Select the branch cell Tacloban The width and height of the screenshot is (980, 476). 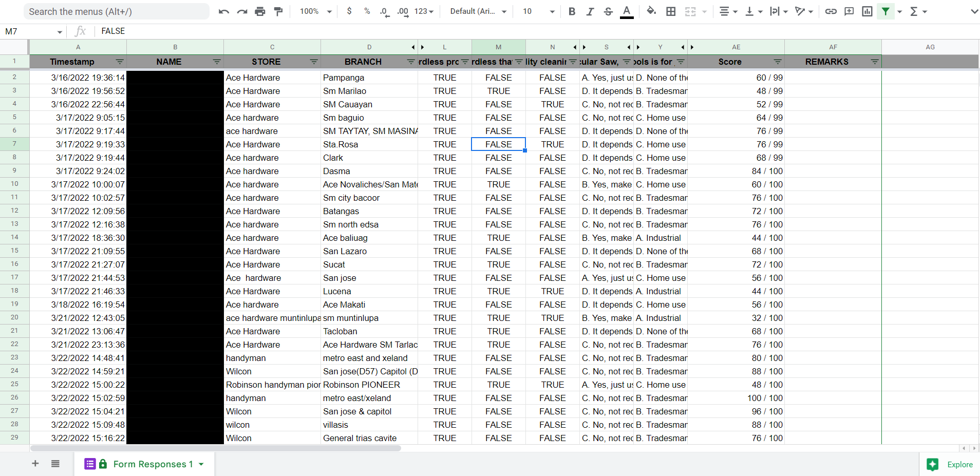tap(369, 331)
